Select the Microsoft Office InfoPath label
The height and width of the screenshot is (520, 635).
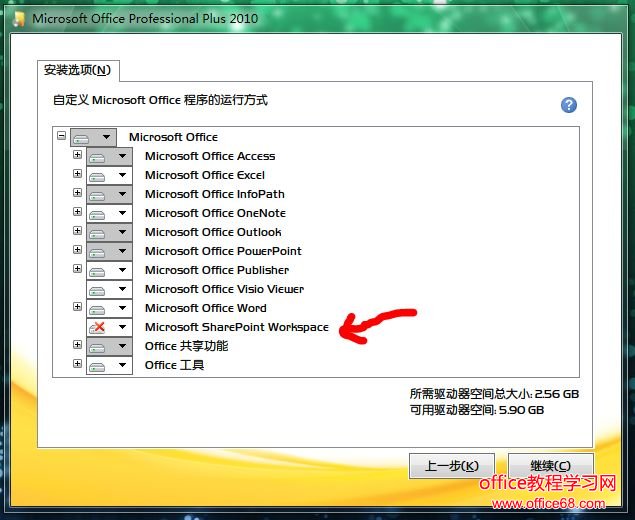(x=215, y=194)
